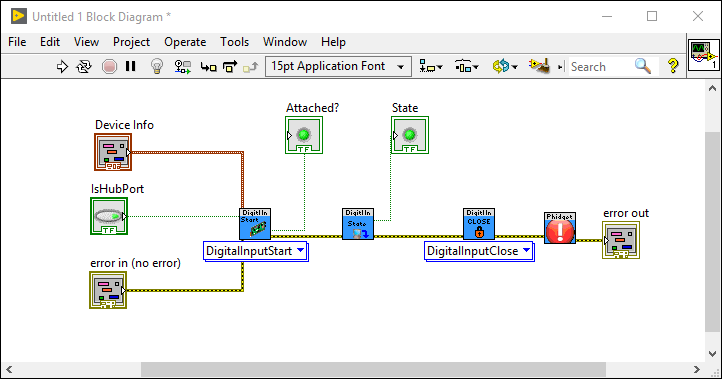Viewport: 722px width, 379px height.
Task: Toggle Retain Wire Values button
Action: point(183,67)
